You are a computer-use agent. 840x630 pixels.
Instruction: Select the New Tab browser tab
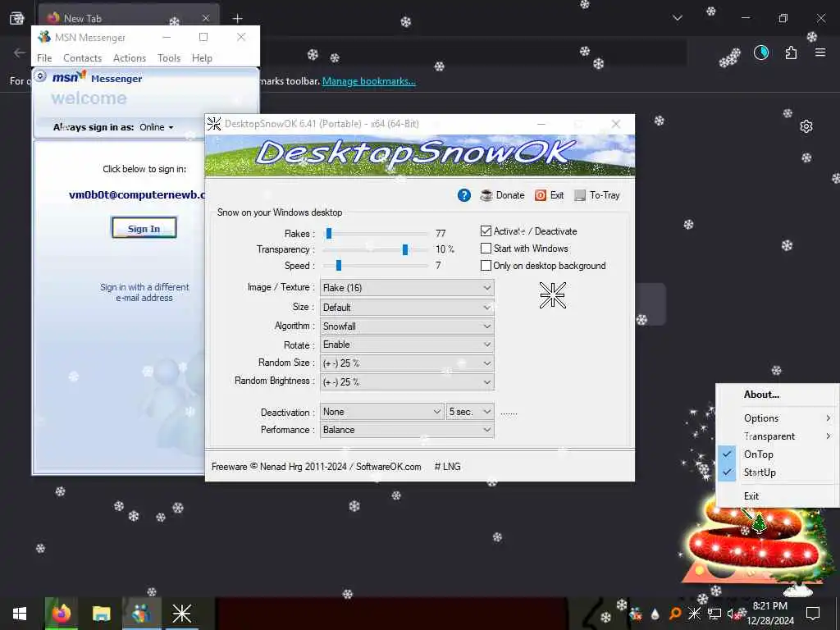click(x=129, y=18)
